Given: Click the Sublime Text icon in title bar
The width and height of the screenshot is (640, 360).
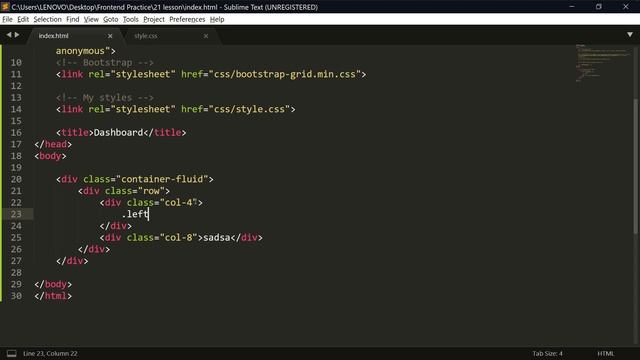Looking at the screenshot, I should point(5,7).
